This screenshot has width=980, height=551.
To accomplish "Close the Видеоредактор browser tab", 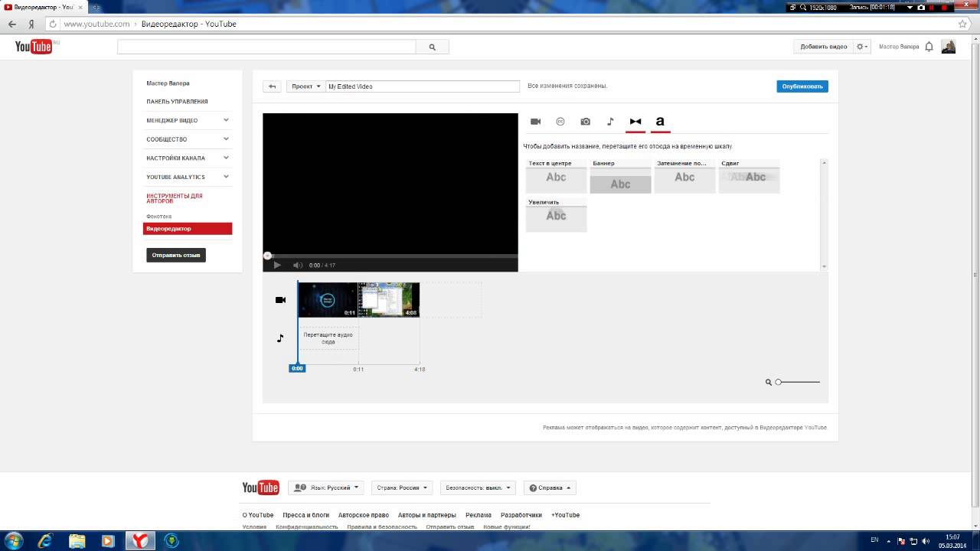I will point(80,7).
